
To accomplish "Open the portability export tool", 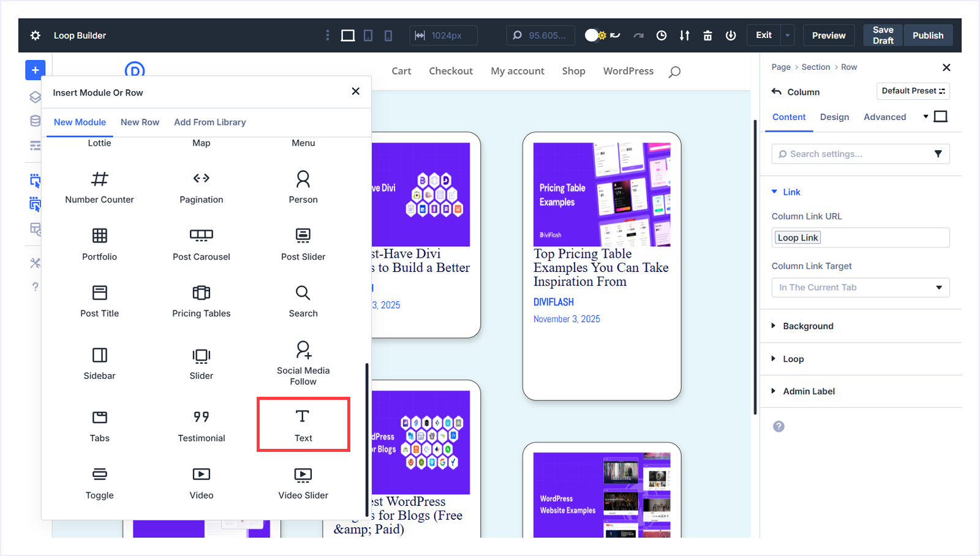I will click(x=684, y=35).
